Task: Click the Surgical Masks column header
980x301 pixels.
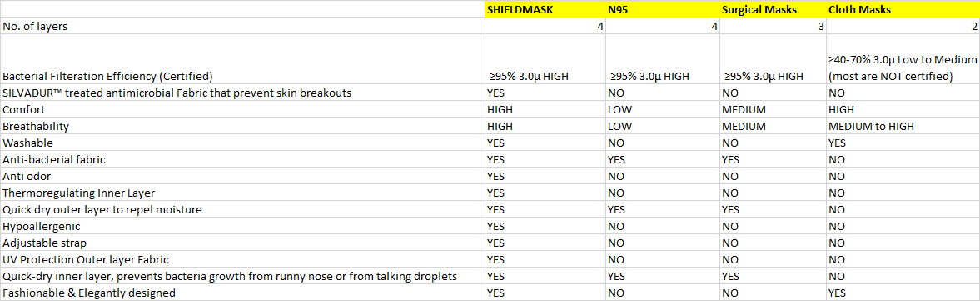Action: (x=774, y=9)
